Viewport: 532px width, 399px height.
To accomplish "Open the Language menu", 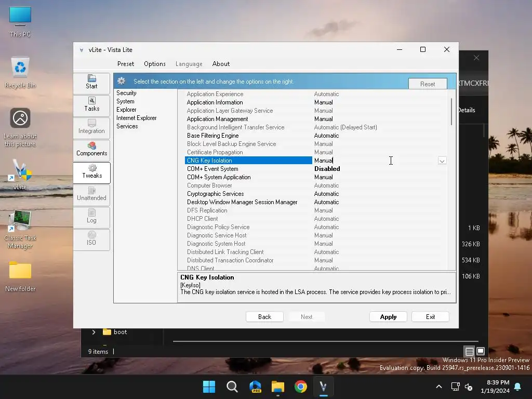I will click(x=189, y=64).
